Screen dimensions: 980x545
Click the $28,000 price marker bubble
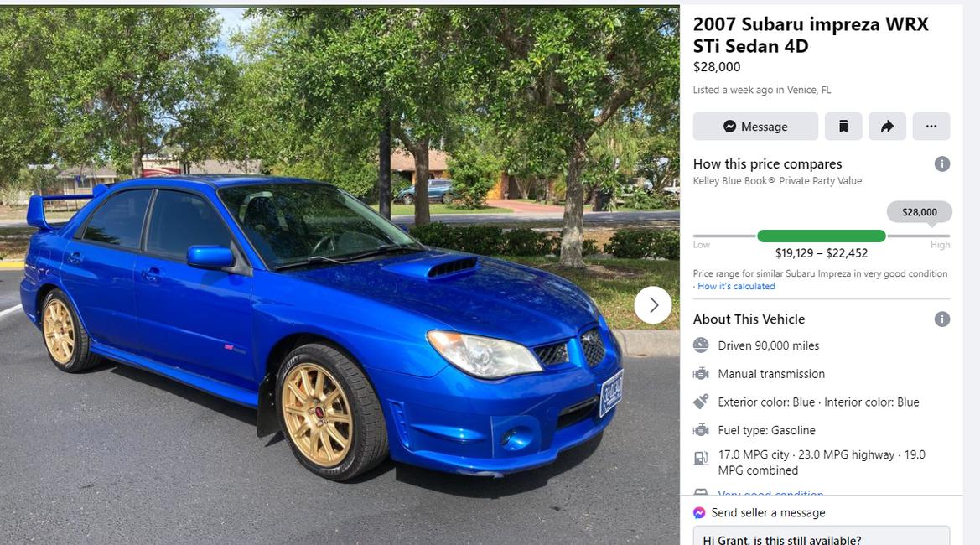920,212
